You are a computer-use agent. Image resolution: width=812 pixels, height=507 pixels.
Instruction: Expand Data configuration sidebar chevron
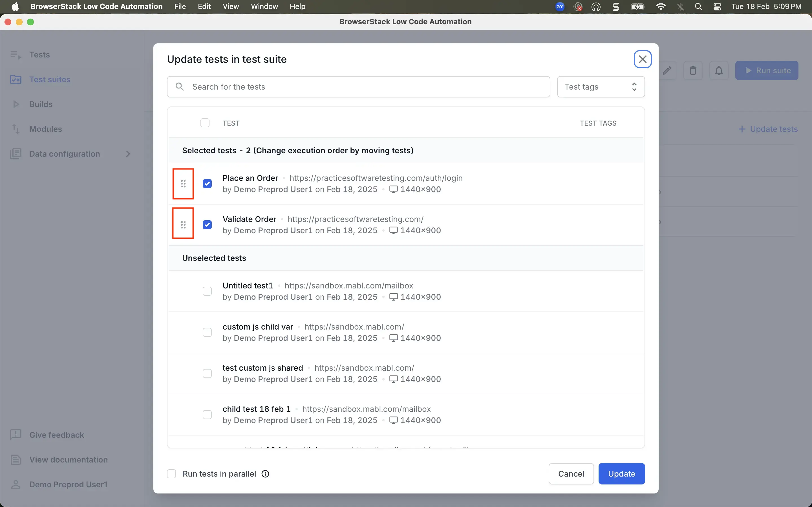(x=128, y=154)
